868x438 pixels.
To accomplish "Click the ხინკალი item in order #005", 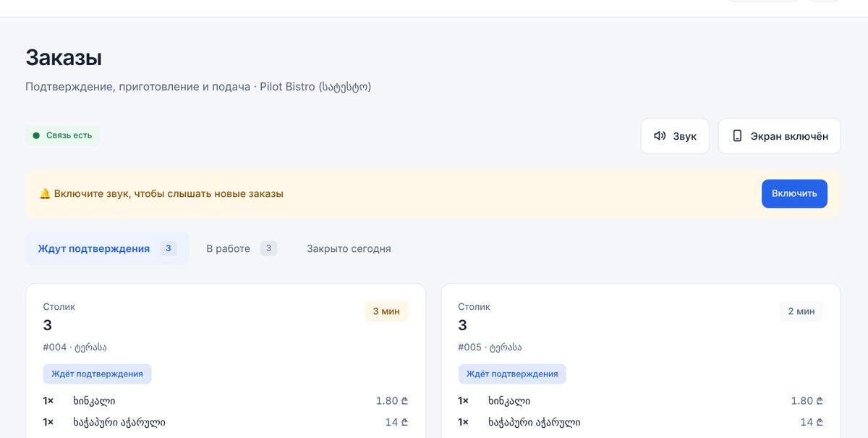I will click(509, 401).
